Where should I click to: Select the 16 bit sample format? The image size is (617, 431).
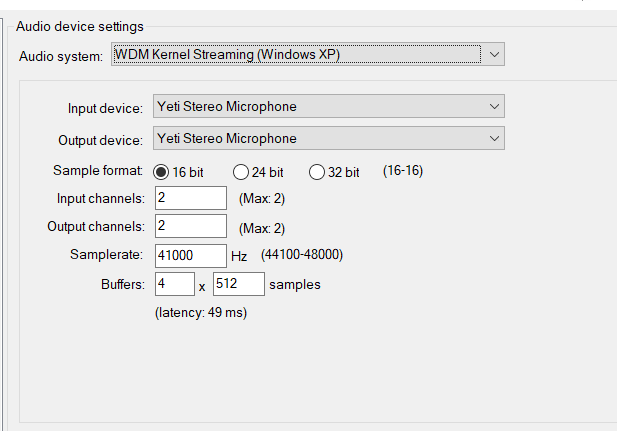(161, 171)
